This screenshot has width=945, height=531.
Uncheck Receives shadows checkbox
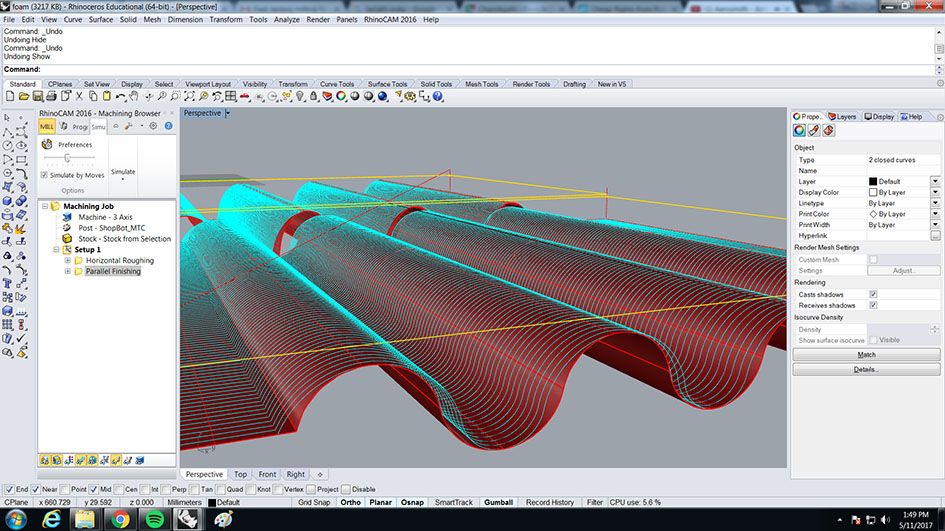tap(873, 305)
